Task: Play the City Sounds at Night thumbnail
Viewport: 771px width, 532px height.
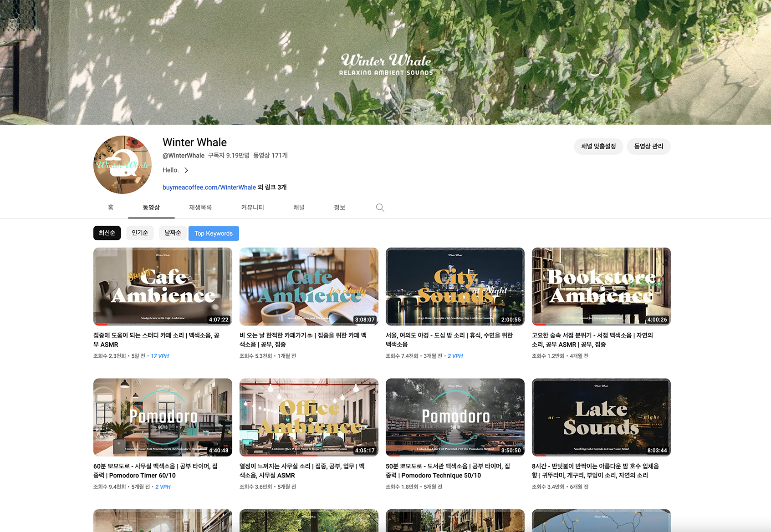Action: click(x=455, y=287)
